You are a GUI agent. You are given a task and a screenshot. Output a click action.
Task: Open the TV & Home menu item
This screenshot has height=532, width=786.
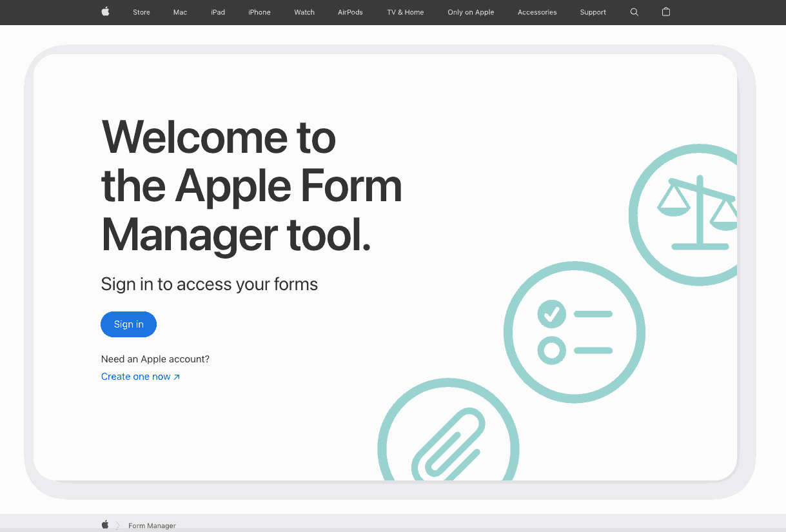(x=406, y=12)
